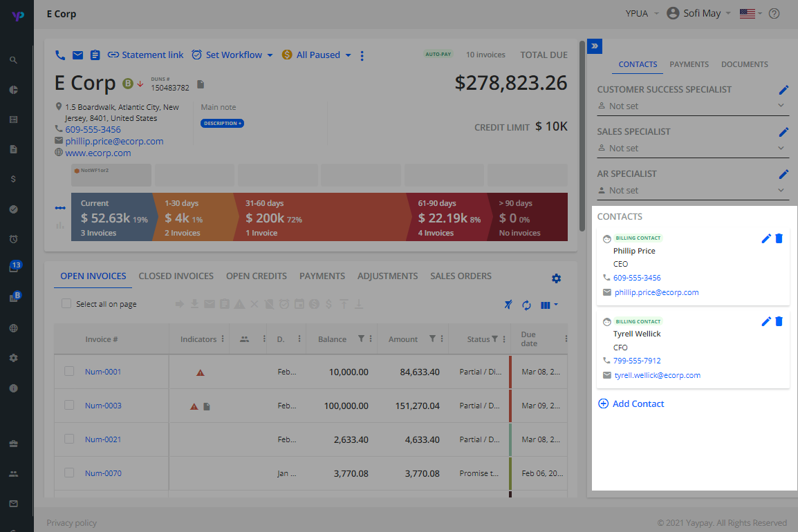Click the Balance column filter icon

click(x=361, y=339)
